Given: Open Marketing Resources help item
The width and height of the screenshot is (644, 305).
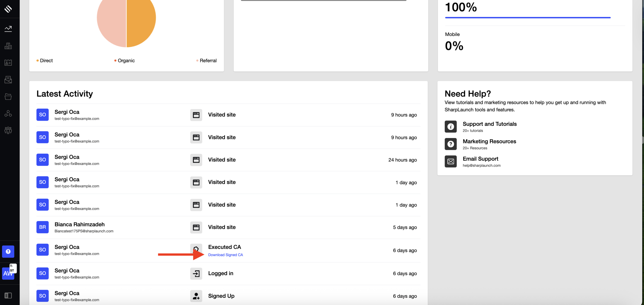Looking at the screenshot, I should click(x=489, y=141).
